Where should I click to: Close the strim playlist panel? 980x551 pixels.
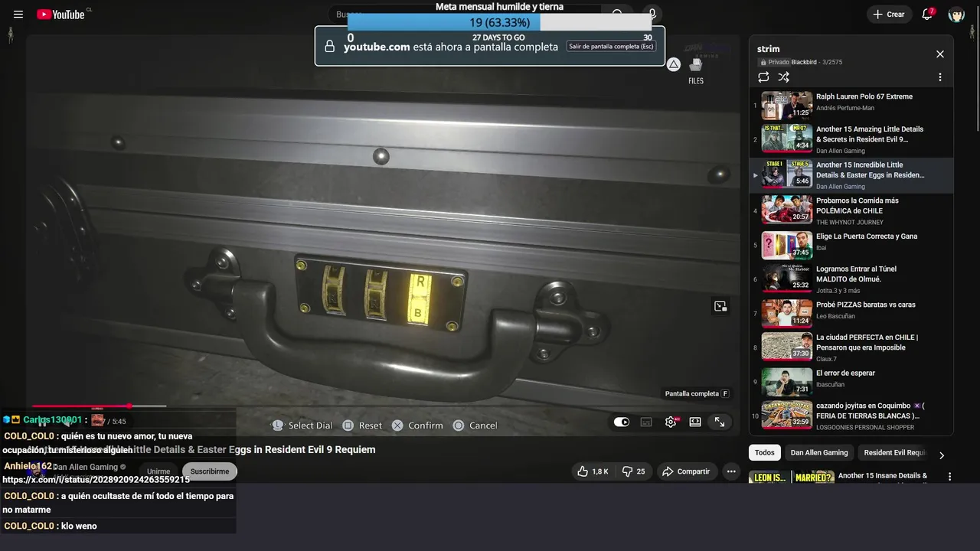[940, 54]
